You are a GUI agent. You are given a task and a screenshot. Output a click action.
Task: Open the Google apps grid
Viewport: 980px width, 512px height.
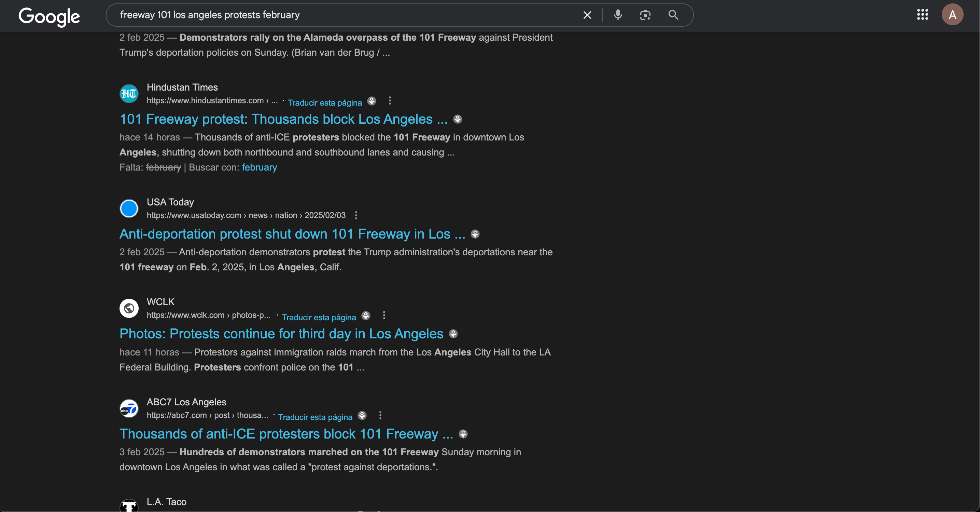pos(922,15)
